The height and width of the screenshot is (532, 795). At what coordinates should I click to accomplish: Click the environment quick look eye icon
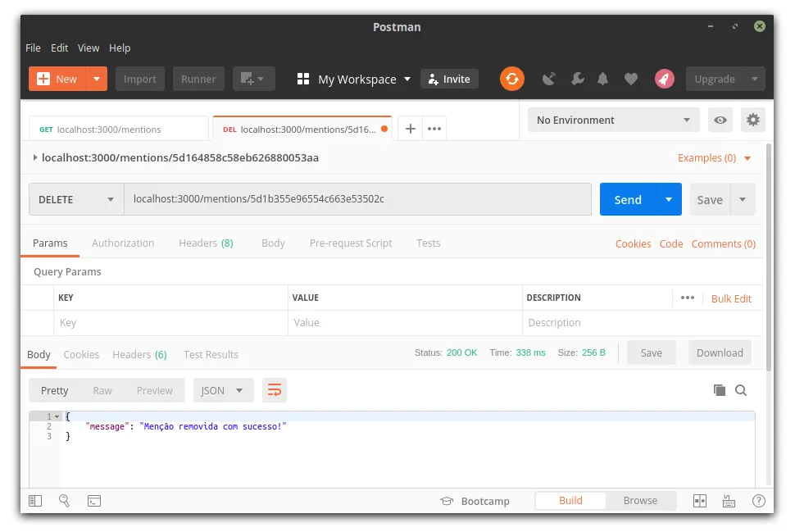pos(720,120)
